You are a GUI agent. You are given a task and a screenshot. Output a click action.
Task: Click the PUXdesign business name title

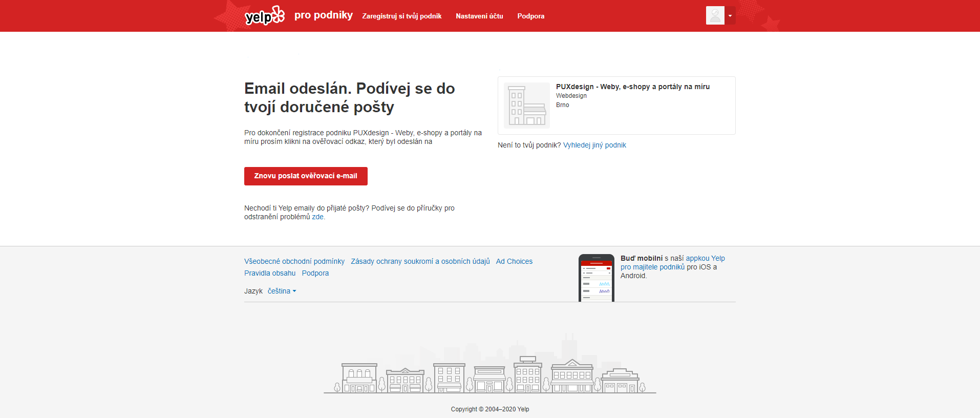632,87
